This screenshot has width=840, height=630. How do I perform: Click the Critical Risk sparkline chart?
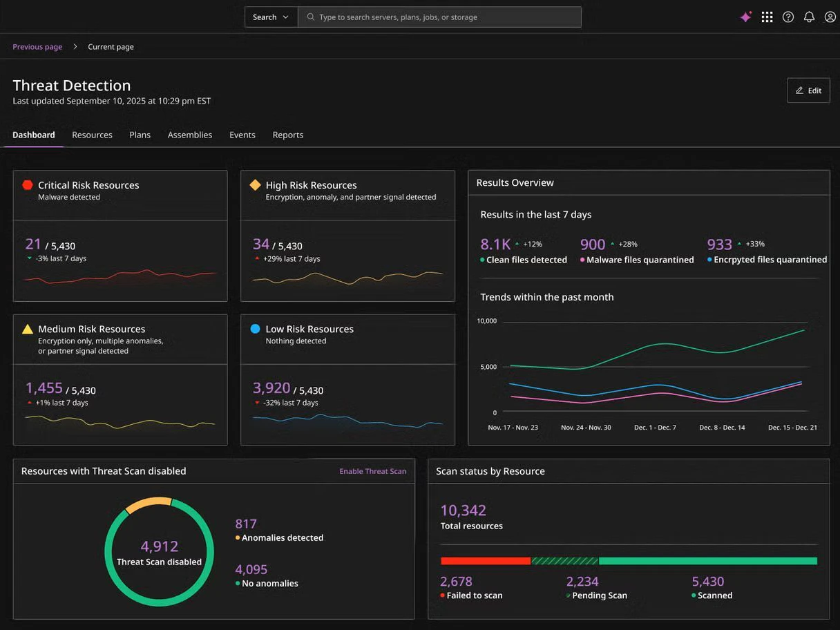pyautogui.click(x=120, y=276)
